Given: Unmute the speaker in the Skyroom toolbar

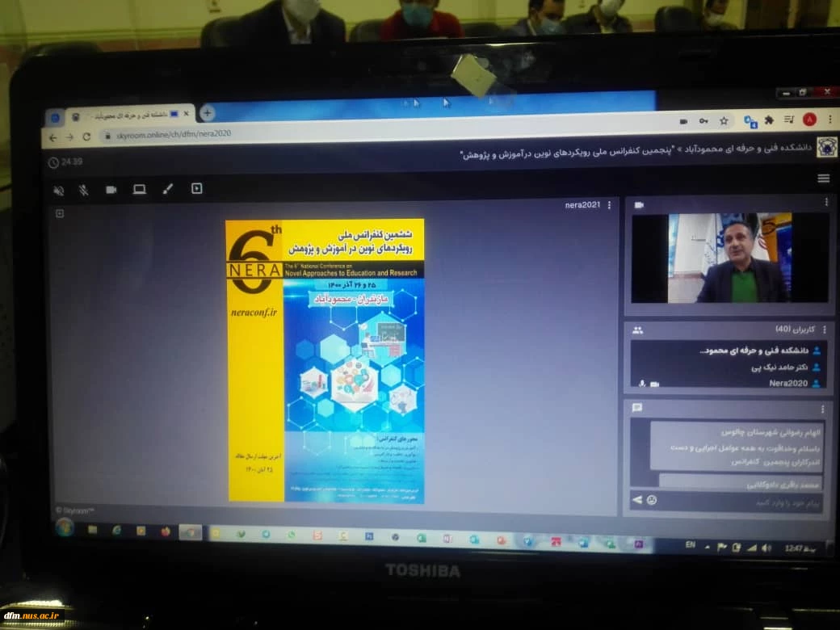Looking at the screenshot, I should [58, 190].
